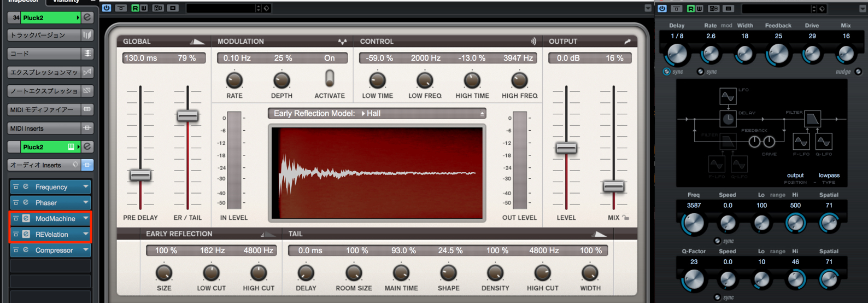
Task: Enable the Delay sync toggle
Action: pyautogui.click(x=666, y=72)
